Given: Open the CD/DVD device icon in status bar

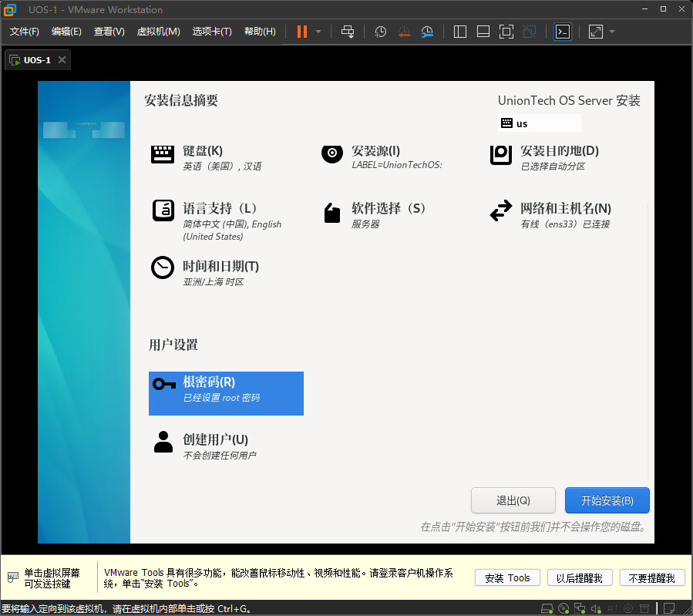Looking at the screenshot, I should point(563,608).
